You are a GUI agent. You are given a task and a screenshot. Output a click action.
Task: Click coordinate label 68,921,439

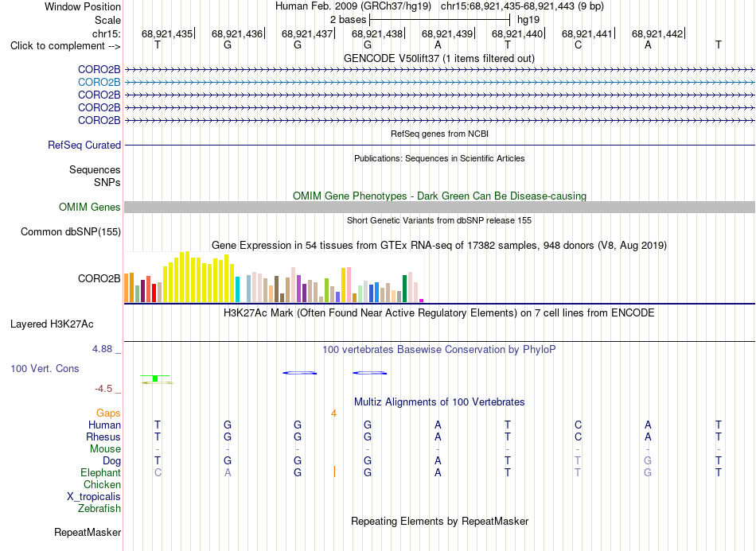(x=447, y=33)
